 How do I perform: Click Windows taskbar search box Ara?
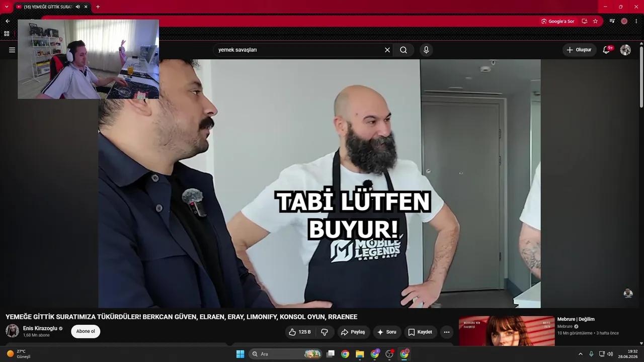point(286,354)
